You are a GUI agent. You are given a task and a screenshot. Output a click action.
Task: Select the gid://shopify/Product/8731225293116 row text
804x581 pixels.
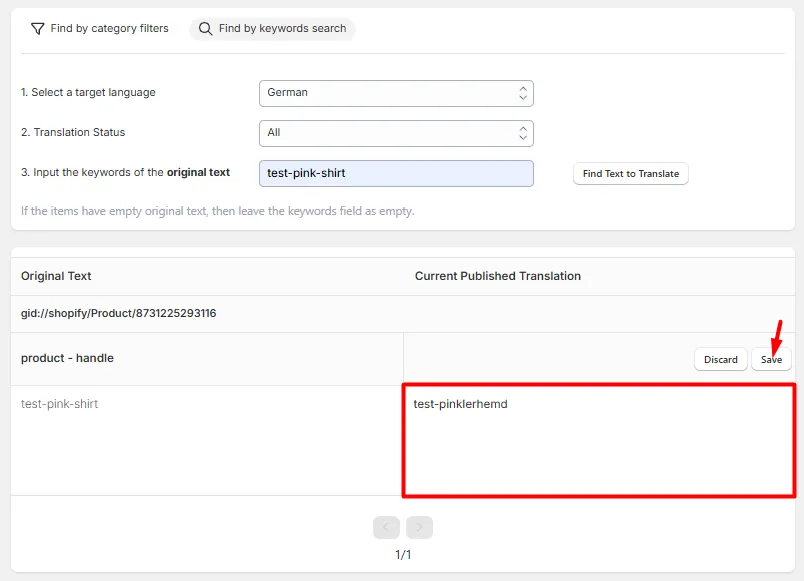point(118,313)
